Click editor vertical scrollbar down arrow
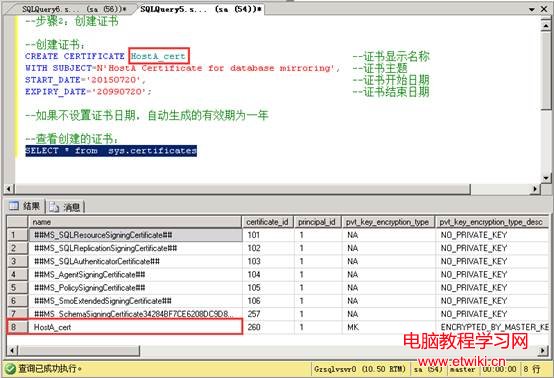This screenshot has height=378, width=554. [546, 178]
